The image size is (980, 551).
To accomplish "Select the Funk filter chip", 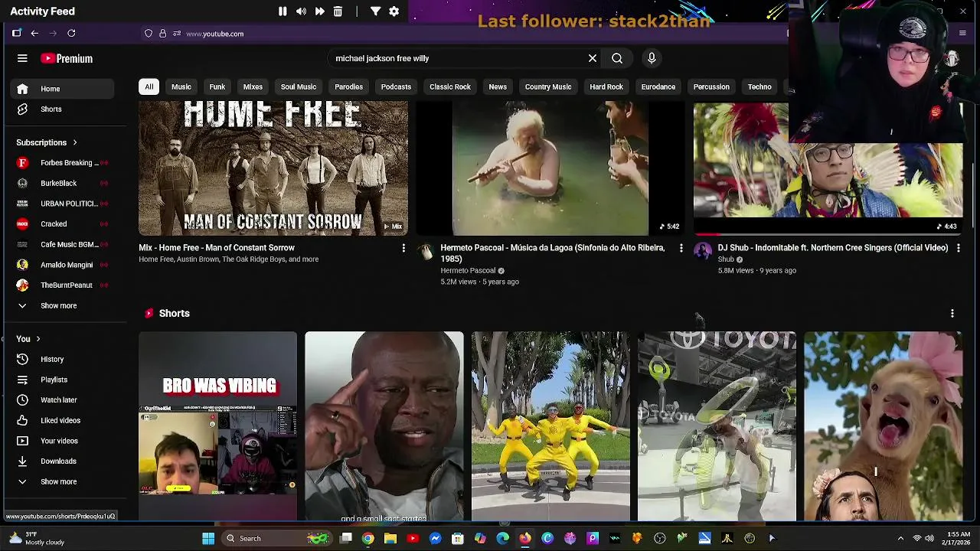I will coord(217,86).
